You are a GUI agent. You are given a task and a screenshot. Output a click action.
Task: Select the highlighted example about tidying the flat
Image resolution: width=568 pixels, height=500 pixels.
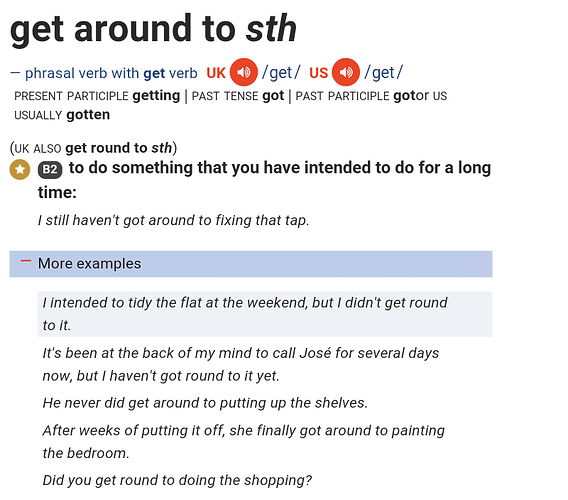point(265,314)
